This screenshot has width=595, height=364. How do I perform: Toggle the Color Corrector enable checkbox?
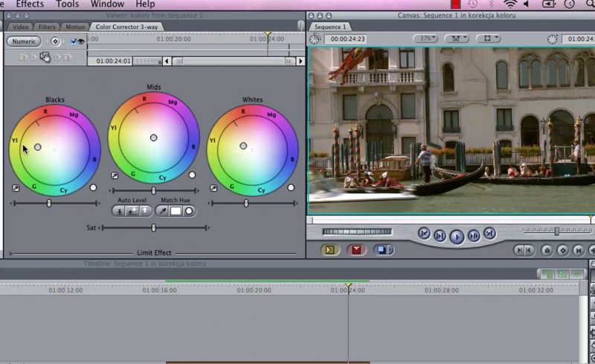pos(74,42)
